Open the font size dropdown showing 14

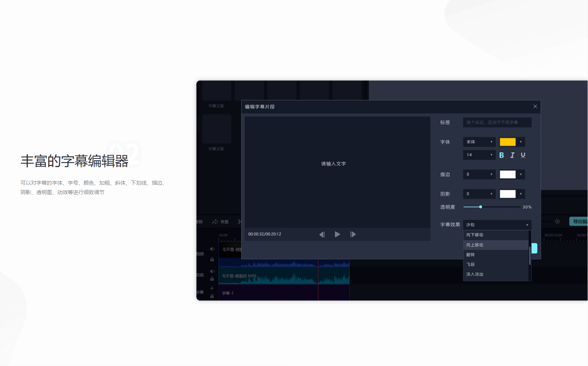pos(479,155)
